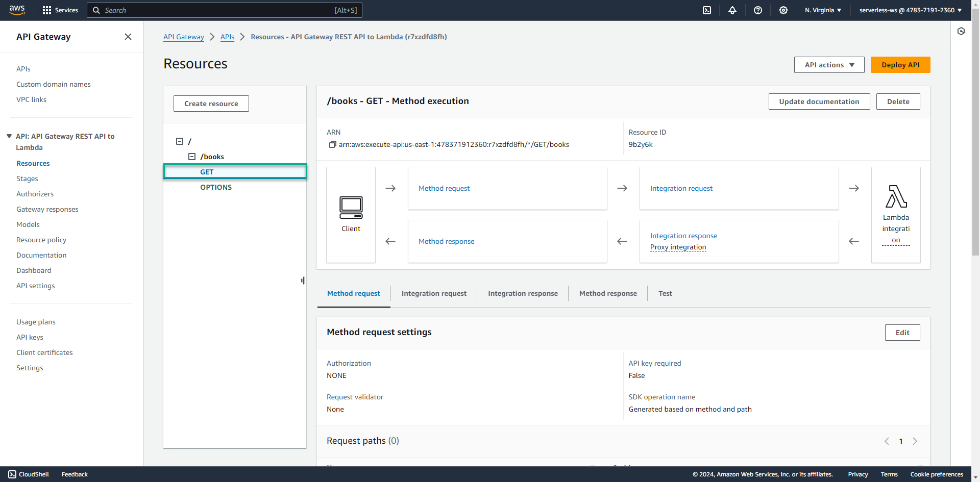980x482 pixels.
Task: Open Custom domain names
Action: pyautogui.click(x=54, y=84)
